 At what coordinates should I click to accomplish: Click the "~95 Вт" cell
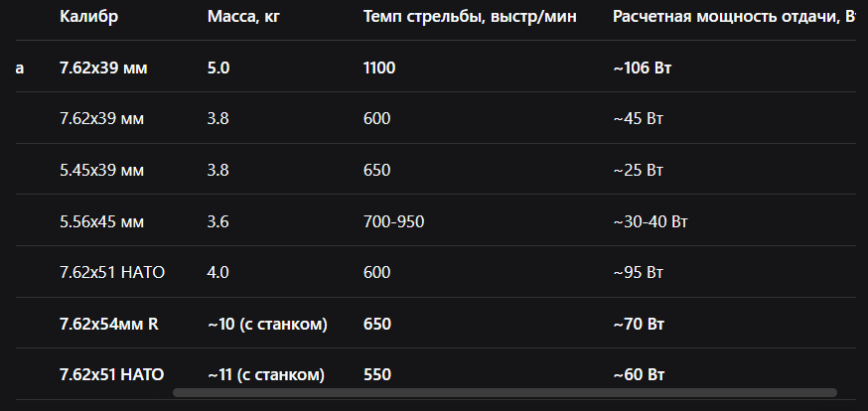pos(639,272)
